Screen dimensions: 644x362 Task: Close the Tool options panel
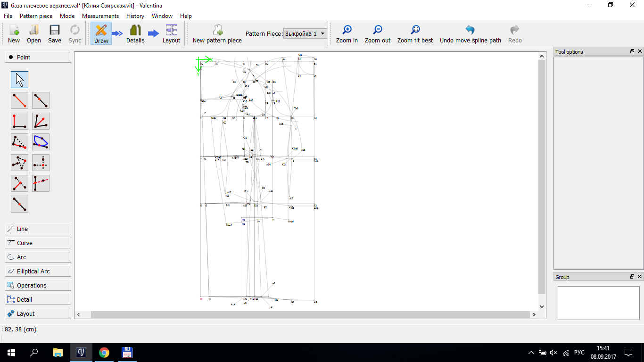coord(640,51)
